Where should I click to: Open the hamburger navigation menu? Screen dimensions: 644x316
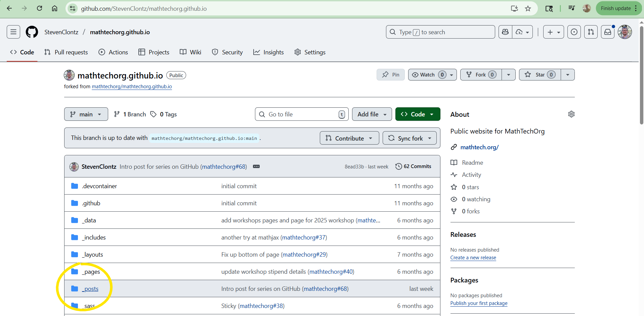click(13, 32)
